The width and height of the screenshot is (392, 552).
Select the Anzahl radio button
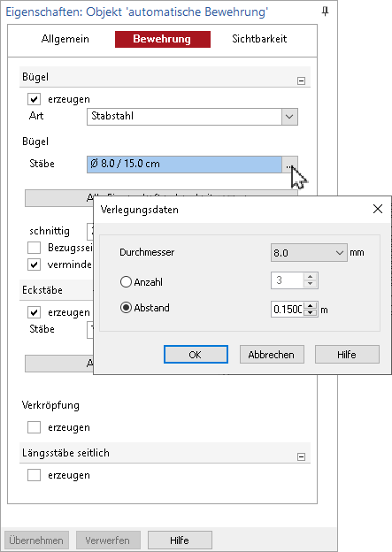[x=126, y=281]
